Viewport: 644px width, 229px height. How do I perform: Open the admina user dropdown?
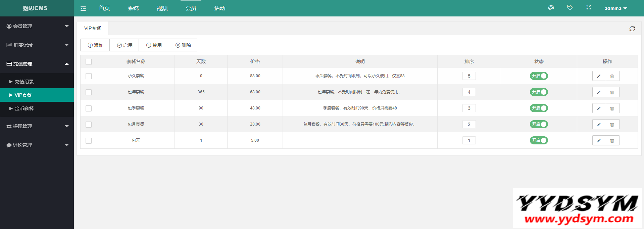[615, 8]
